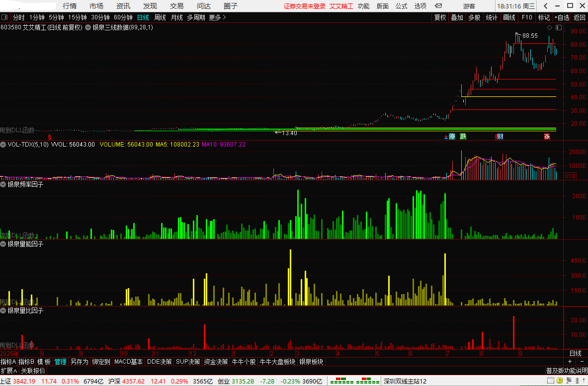Click the 停 marker on the chart
588x386 pixels.
pyautogui.click(x=452, y=137)
